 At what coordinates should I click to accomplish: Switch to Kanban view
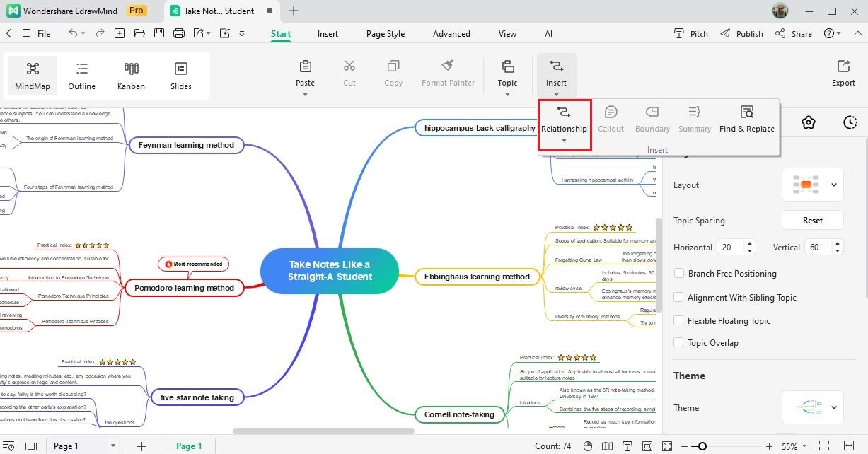tap(131, 76)
